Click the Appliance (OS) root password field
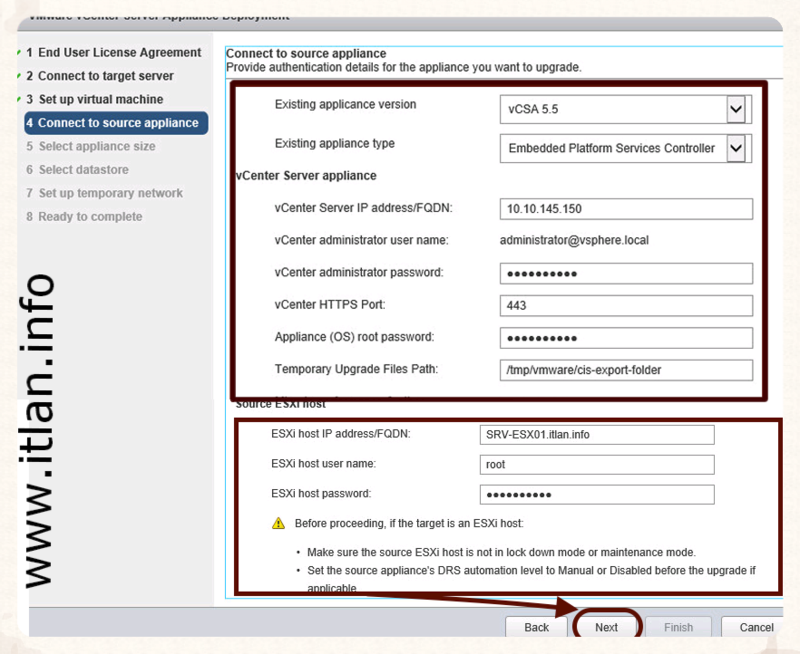This screenshot has width=800, height=654. pos(625,338)
